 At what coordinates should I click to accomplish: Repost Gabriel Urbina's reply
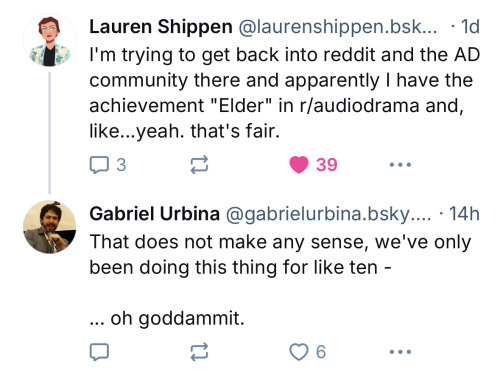point(199,352)
